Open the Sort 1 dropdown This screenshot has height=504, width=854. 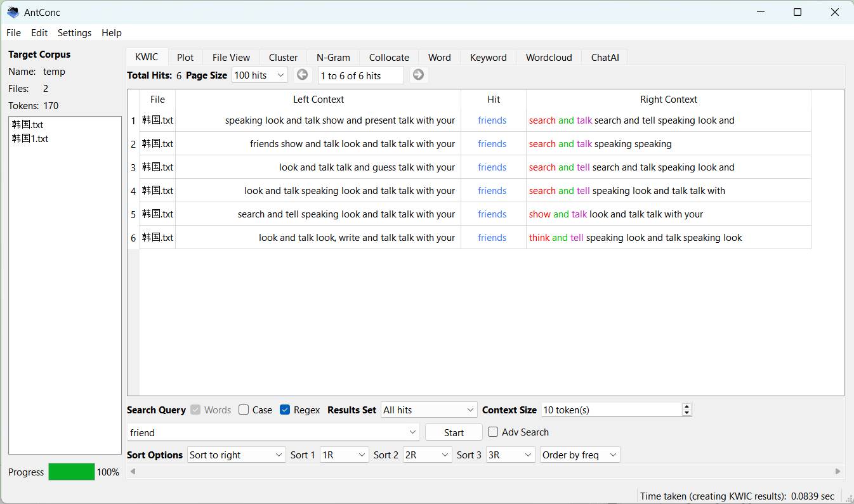pos(344,455)
